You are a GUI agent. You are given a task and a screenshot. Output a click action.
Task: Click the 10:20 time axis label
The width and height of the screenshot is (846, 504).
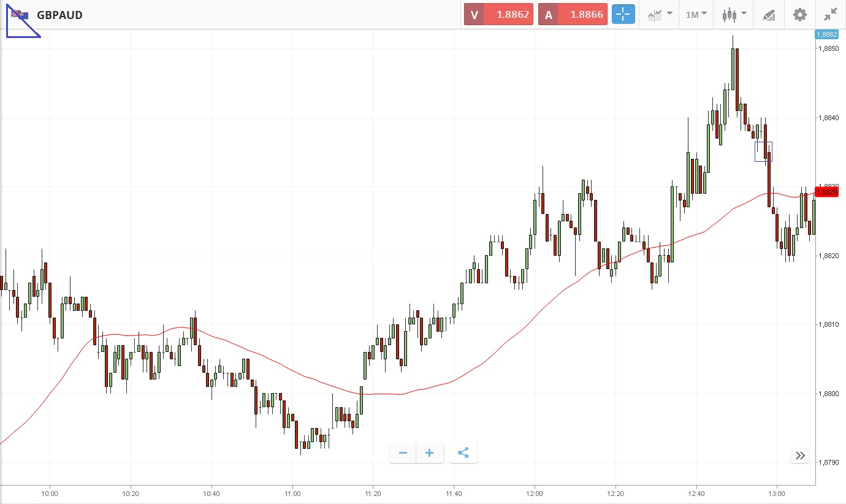[x=131, y=493]
